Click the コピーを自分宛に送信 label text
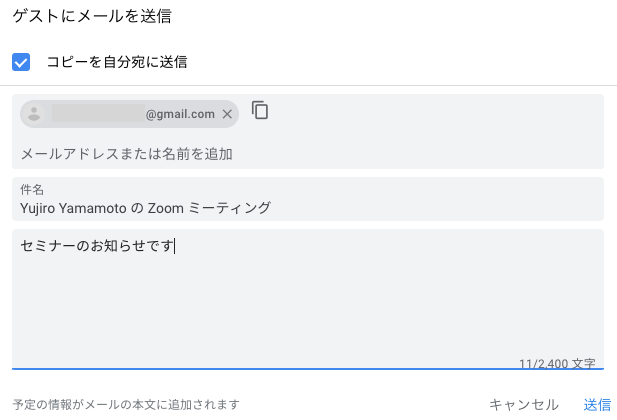617x420 pixels. pos(117,62)
